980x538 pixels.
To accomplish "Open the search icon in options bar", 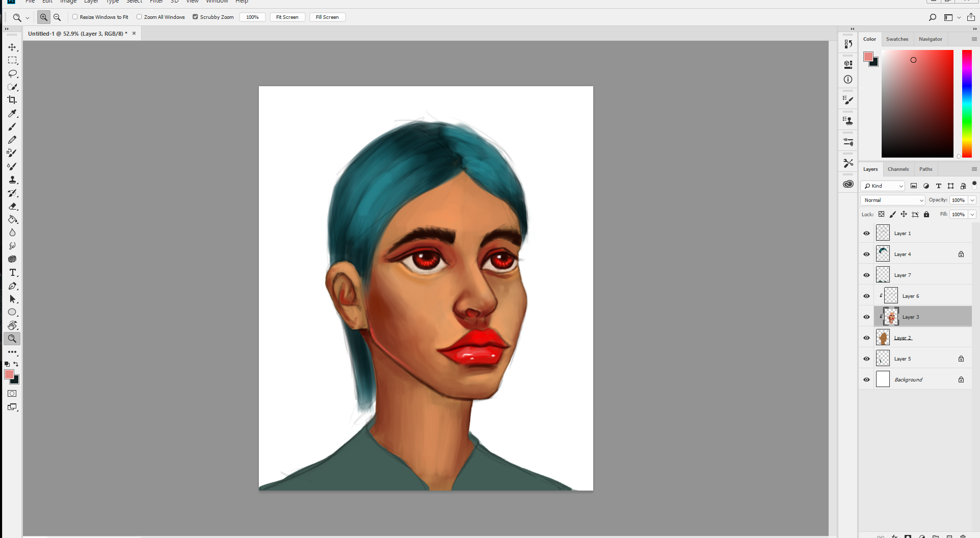I will pyautogui.click(x=933, y=17).
